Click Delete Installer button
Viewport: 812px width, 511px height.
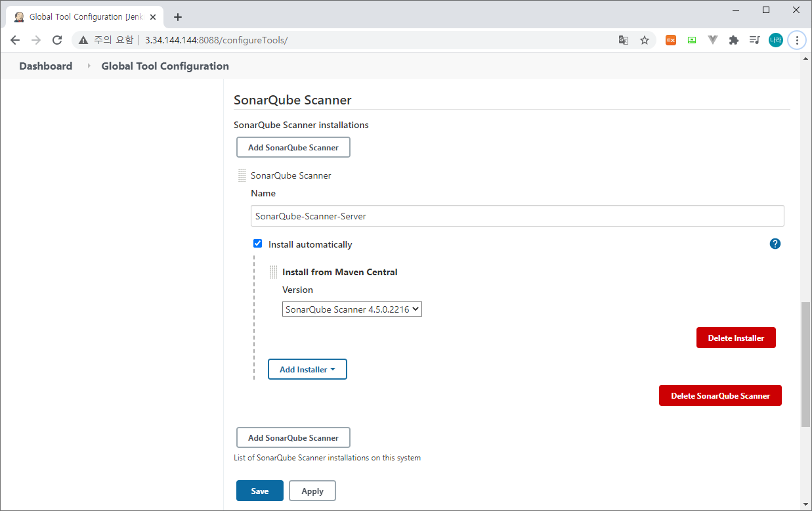pyautogui.click(x=736, y=338)
